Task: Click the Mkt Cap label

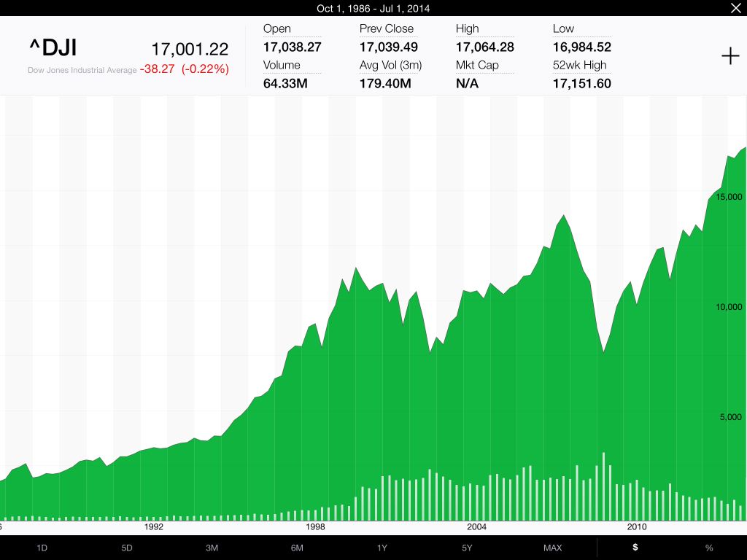Action: 477,65
